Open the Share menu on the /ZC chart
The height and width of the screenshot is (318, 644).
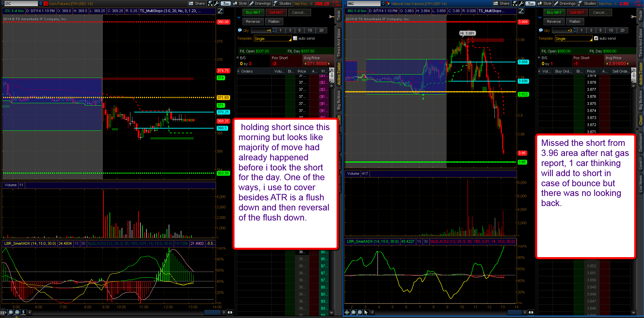tap(197, 3)
